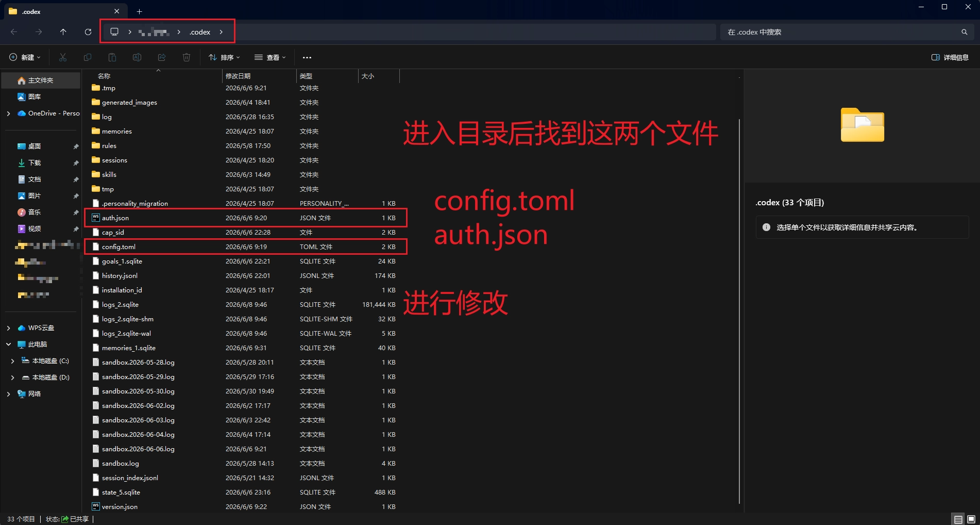Click the Copy toolbar icon
The image size is (980, 525).
tap(88, 57)
